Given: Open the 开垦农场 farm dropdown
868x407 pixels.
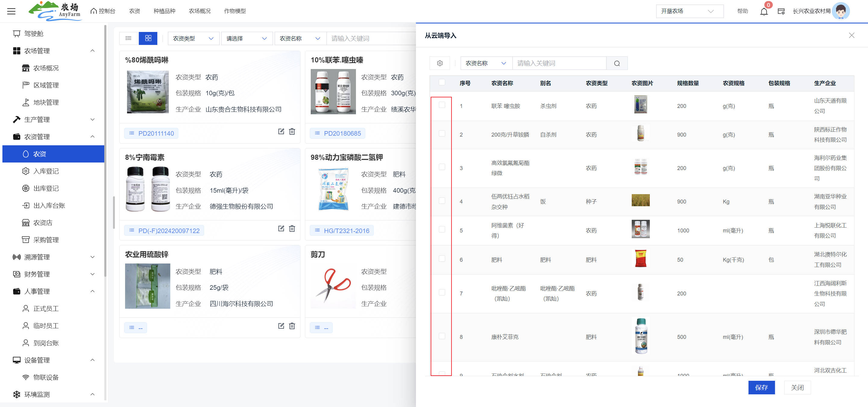Looking at the screenshot, I should click(689, 11).
